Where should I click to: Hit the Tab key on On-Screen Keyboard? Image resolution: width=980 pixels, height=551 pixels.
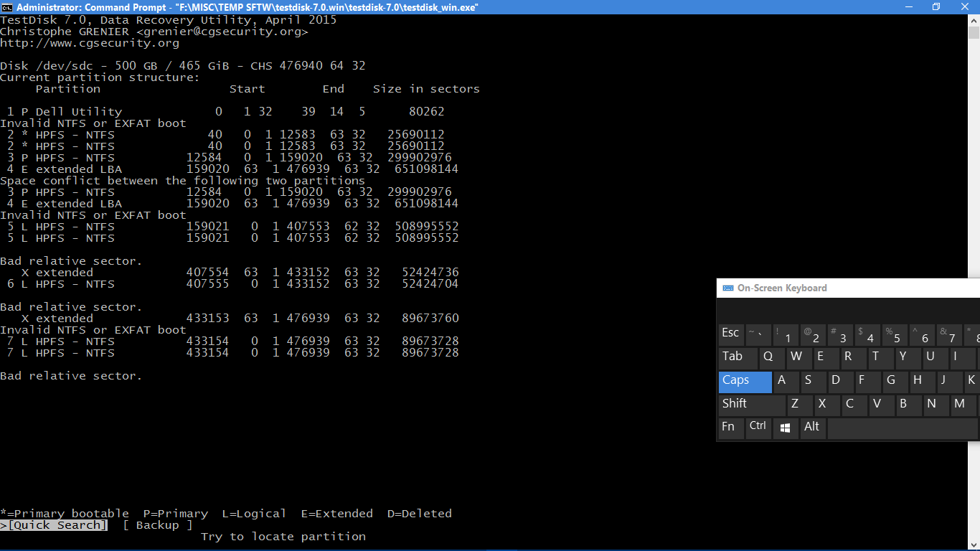click(738, 358)
